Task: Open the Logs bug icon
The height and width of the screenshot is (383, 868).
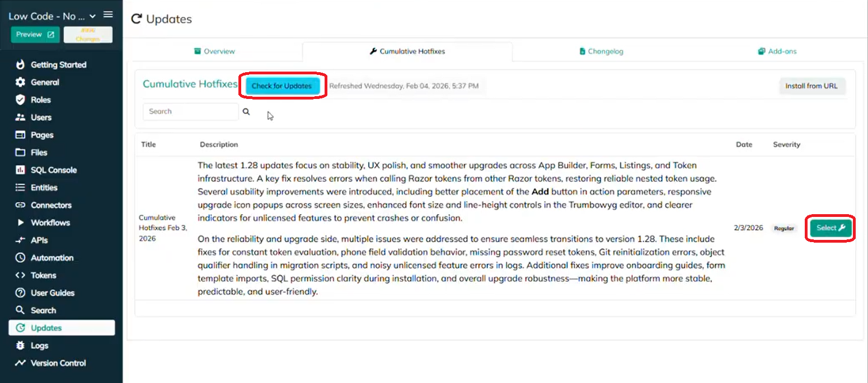Action: pyautogui.click(x=20, y=346)
